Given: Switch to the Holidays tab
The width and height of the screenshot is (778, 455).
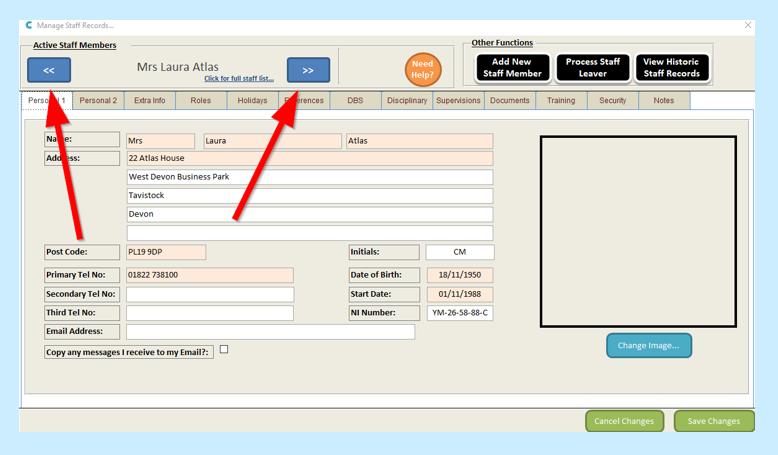Looking at the screenshot, I should [x=252, y=101].
